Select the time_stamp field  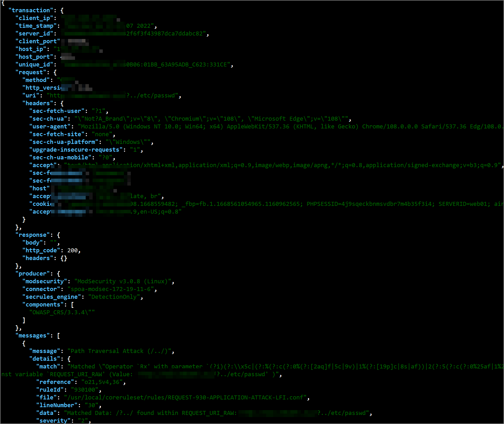point(36,26)
